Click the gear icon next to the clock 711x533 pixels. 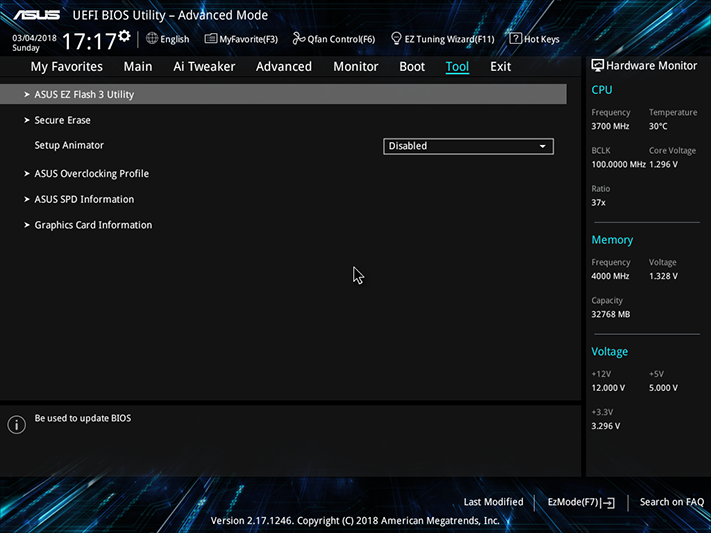[x=124, y=36]
